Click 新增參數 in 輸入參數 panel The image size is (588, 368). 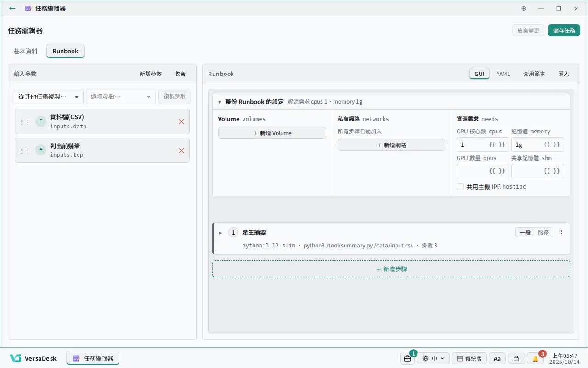coord(151,74)
